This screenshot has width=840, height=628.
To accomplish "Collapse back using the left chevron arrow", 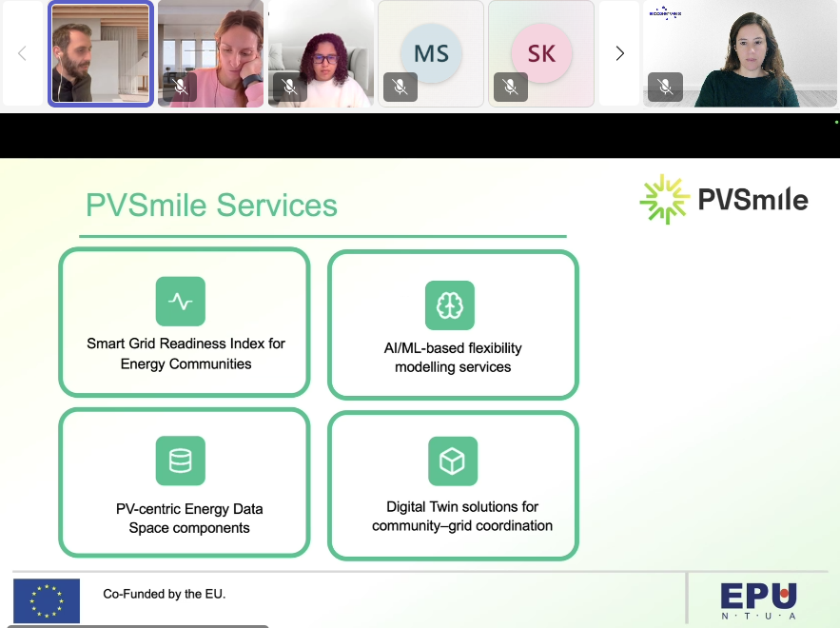I will [21, 53].
